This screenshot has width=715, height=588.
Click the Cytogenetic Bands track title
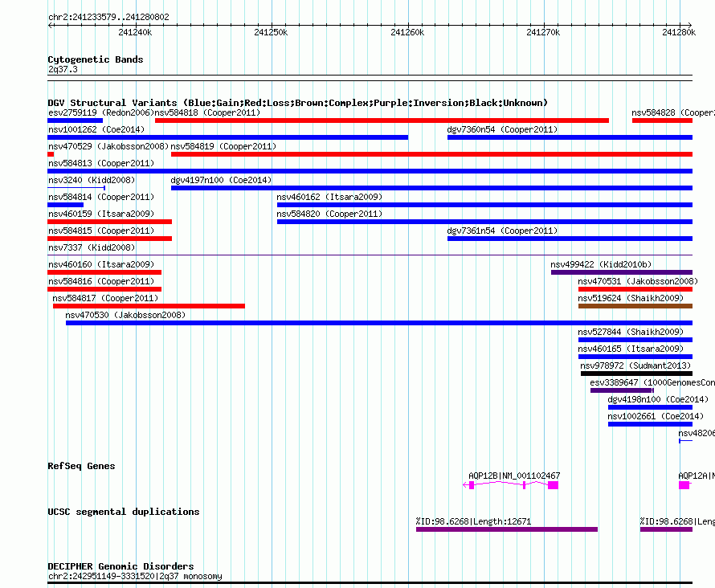pos(96,59)
